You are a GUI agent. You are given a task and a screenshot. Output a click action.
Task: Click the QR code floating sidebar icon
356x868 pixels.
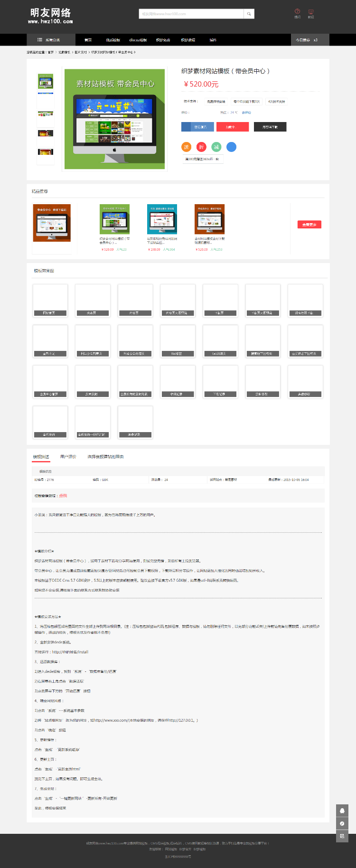pyautogui.click(x=342, y=836)
